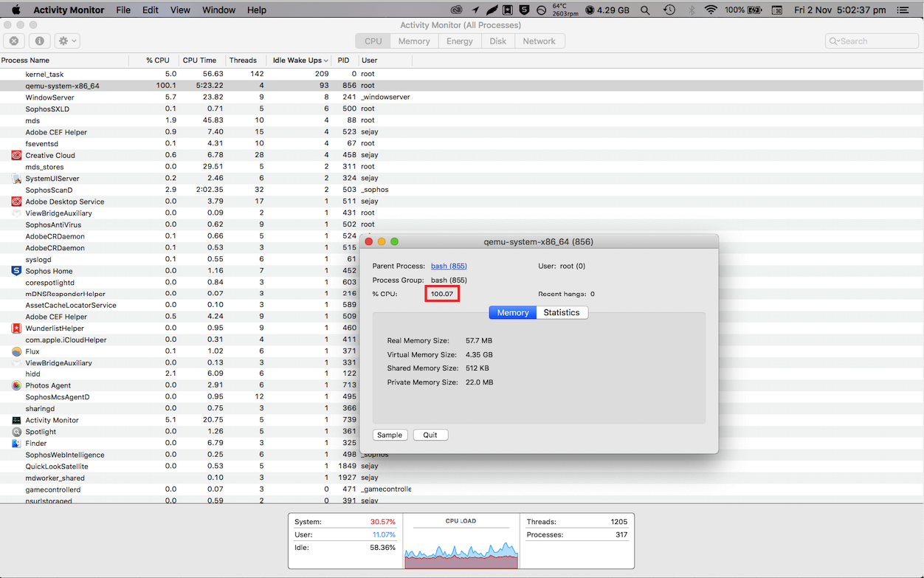Click the System 30.57% value

click(x=382, y=522)
